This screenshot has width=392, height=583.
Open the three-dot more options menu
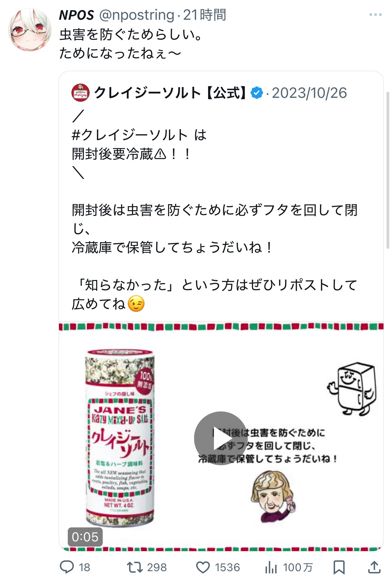[x=375, y=15]
